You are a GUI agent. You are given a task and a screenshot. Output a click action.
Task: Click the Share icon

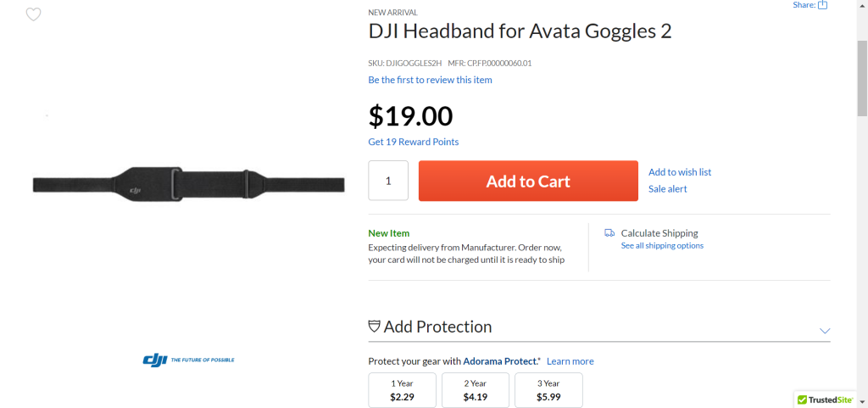click(822, 5)
